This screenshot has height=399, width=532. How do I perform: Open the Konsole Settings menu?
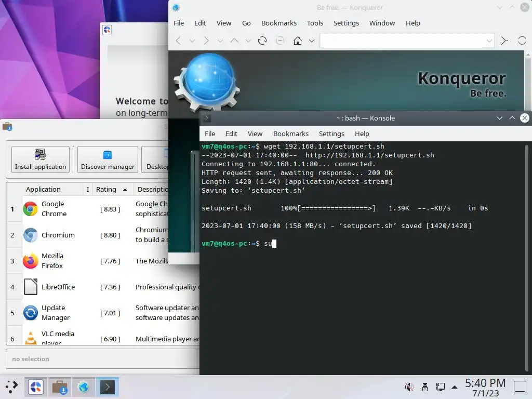coord(331,134)
